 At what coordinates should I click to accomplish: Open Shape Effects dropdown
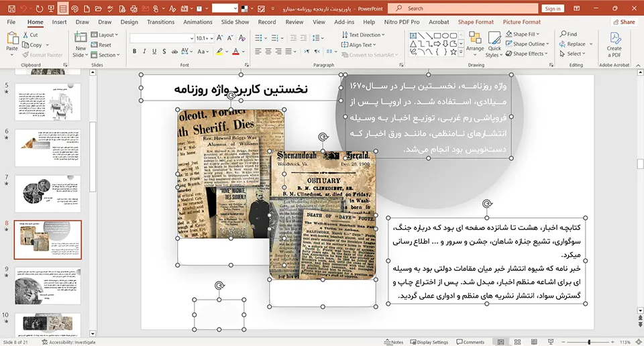coord(527,54)
